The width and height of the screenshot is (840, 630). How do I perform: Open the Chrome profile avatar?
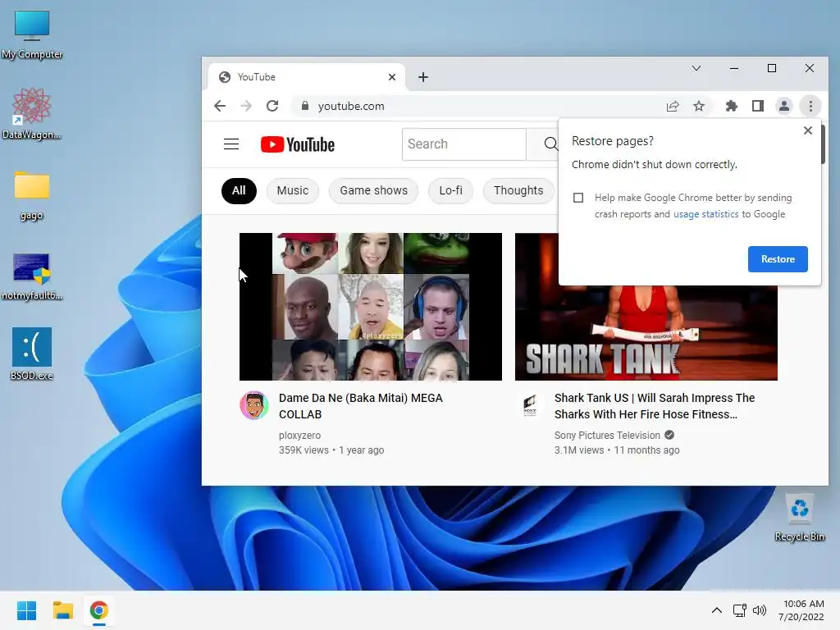click(x=783, y=106)
